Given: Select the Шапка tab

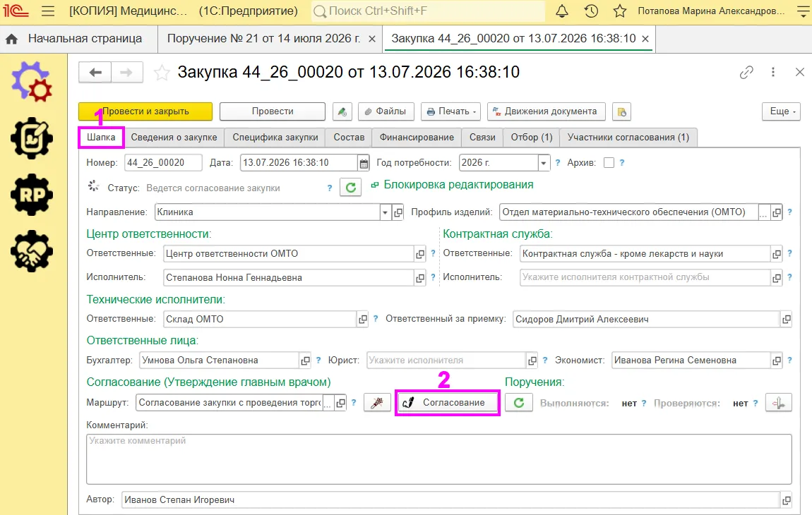Looking at the screenshot, I should point(101,138).
